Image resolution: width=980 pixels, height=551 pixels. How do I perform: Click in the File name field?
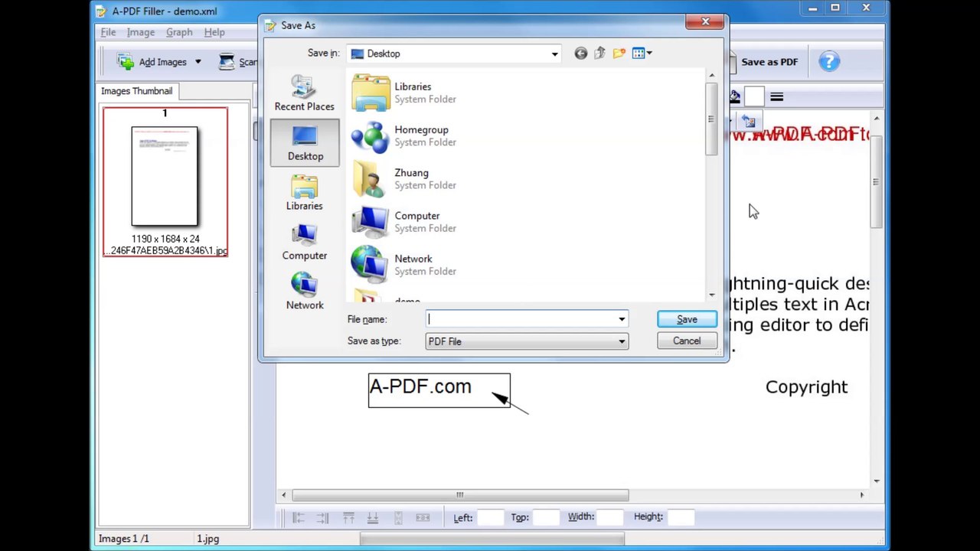(521, 319)
